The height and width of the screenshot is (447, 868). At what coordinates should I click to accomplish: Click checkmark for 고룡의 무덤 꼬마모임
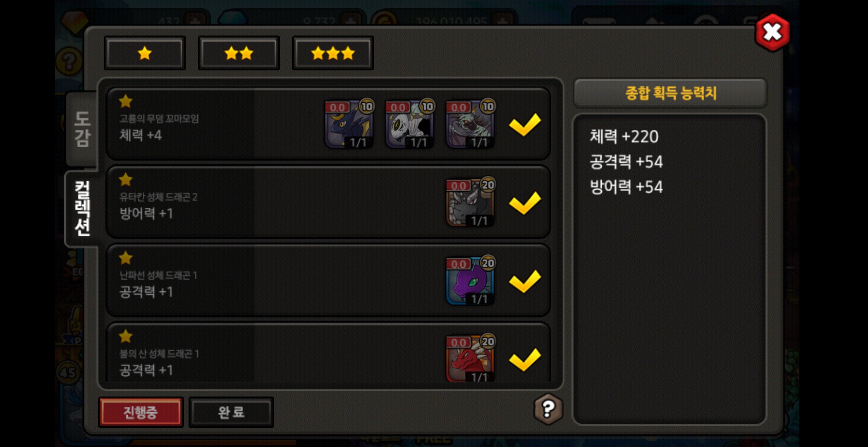tap(525, 124)
